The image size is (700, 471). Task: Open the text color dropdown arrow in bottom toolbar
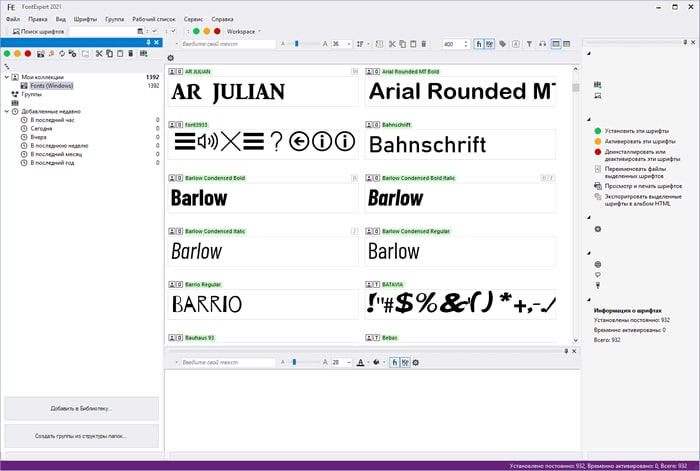coord(368,363)
